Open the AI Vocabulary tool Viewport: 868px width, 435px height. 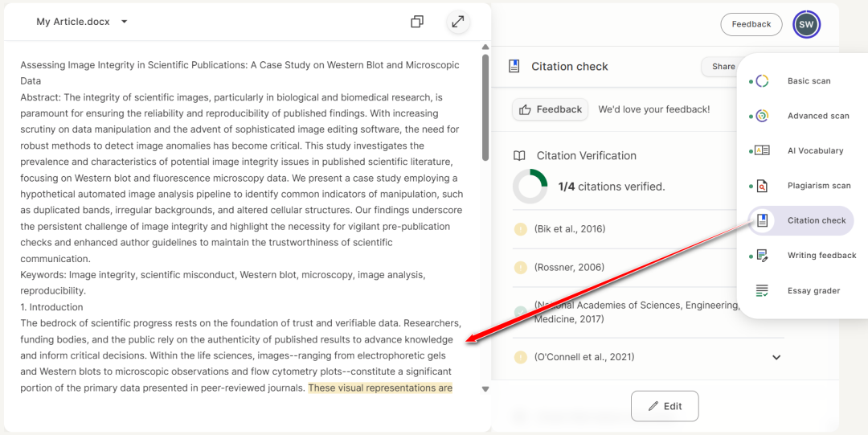point(815,151)
